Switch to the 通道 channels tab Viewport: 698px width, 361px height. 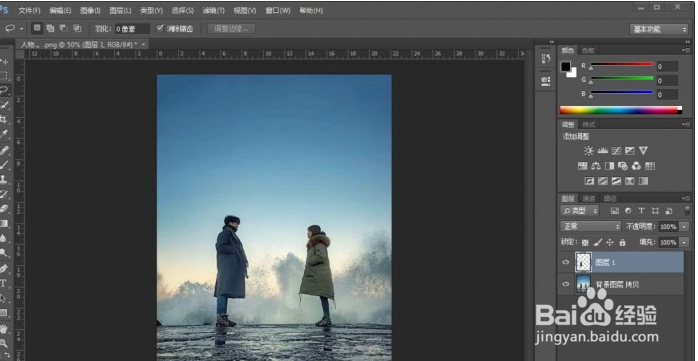[x=589, y=199]
